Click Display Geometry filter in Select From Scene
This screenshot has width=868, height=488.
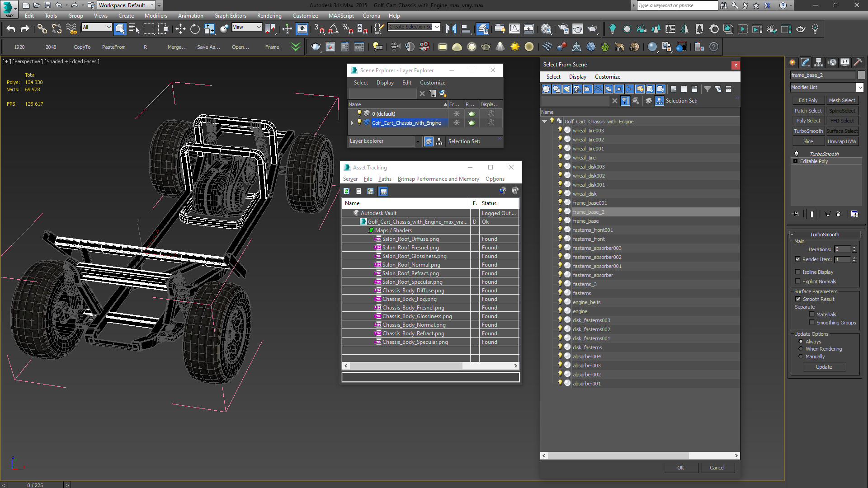[x=546, y=89]
